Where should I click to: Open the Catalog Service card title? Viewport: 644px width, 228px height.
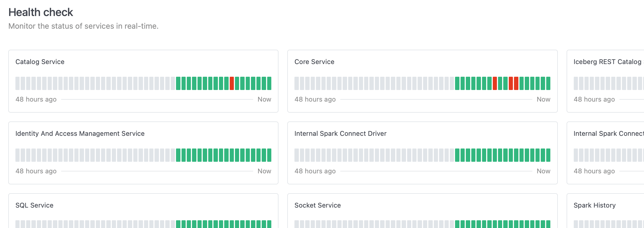(40, 62)
